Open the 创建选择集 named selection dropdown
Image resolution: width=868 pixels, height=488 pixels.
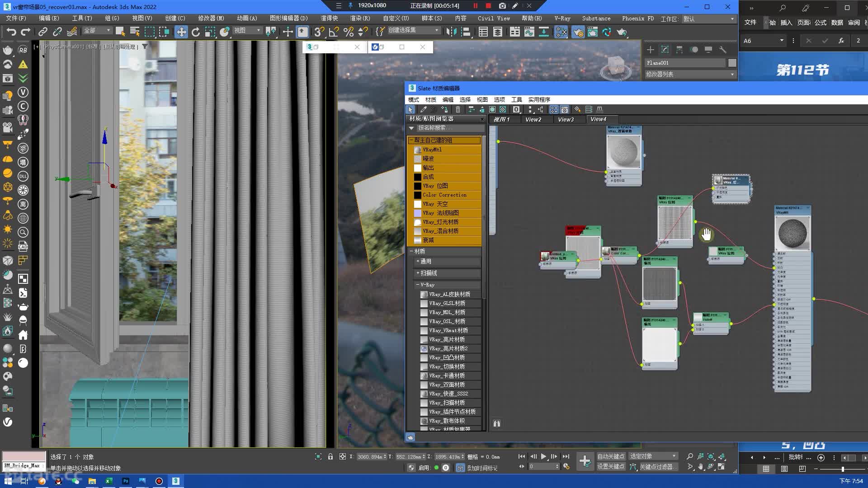[414, 30]
